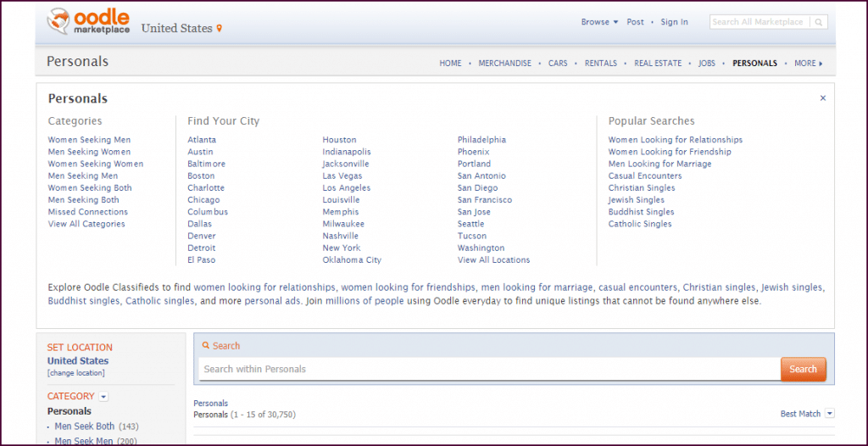
Task: Click View All Categories link
Action: tap(86, 224)
